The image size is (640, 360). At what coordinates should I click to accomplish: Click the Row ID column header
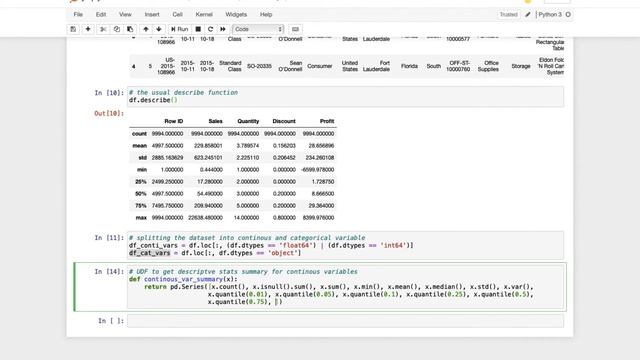point(173,121)
